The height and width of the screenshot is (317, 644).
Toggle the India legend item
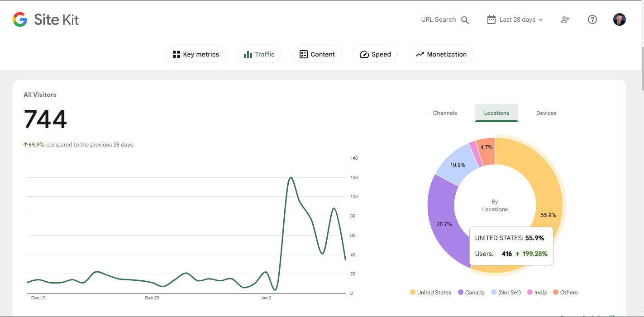[x=537, y=292]
